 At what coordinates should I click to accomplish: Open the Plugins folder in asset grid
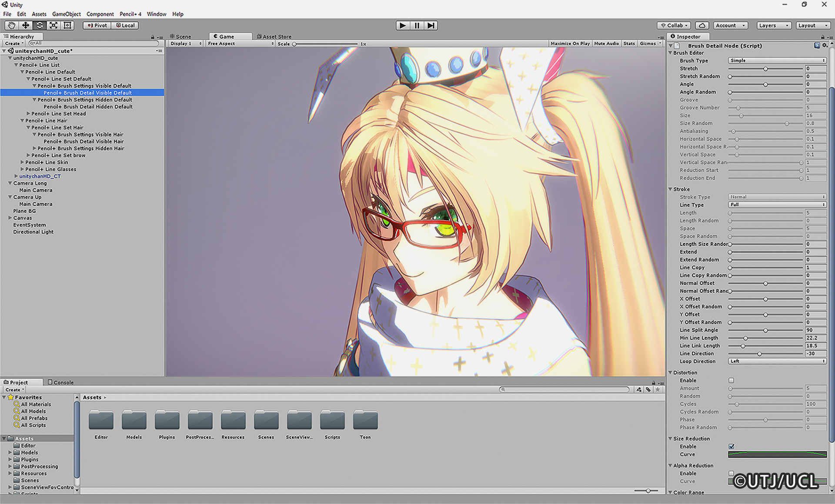tap(167, 420)
